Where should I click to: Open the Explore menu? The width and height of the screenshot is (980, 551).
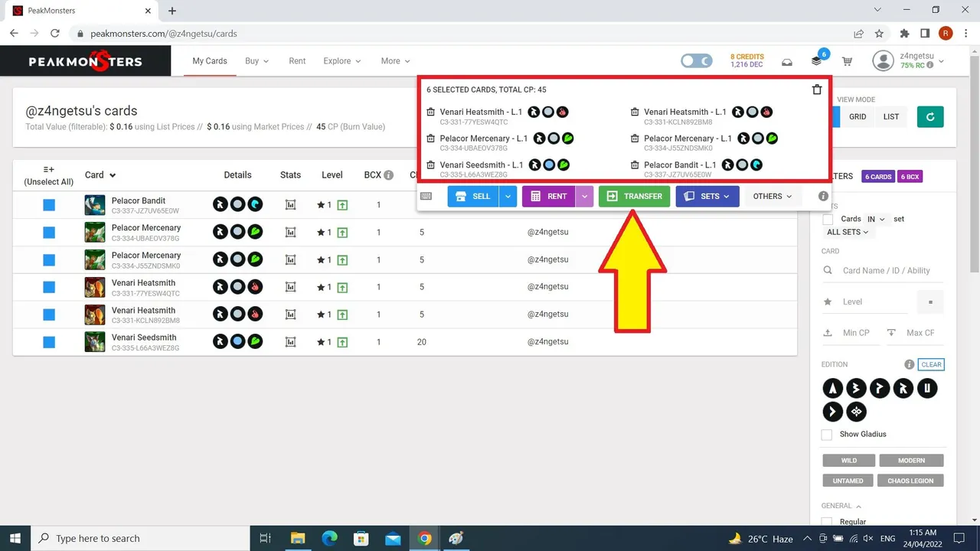pos(343,61)
